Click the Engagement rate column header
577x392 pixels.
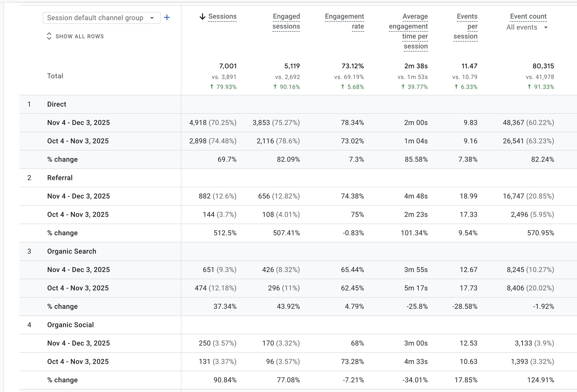pos(344,21)
